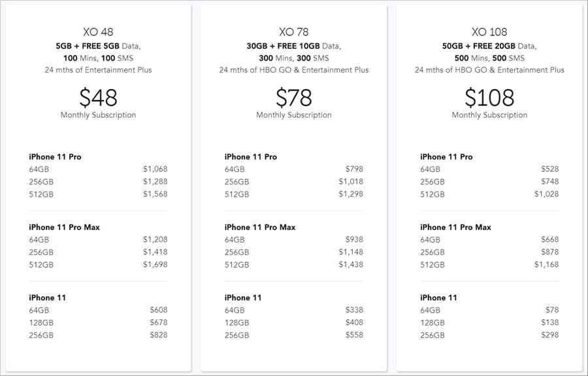Click the 30GB + FREE 10GB Data text
The width and height of the screenshot is (588, 376).
point(293,46)
